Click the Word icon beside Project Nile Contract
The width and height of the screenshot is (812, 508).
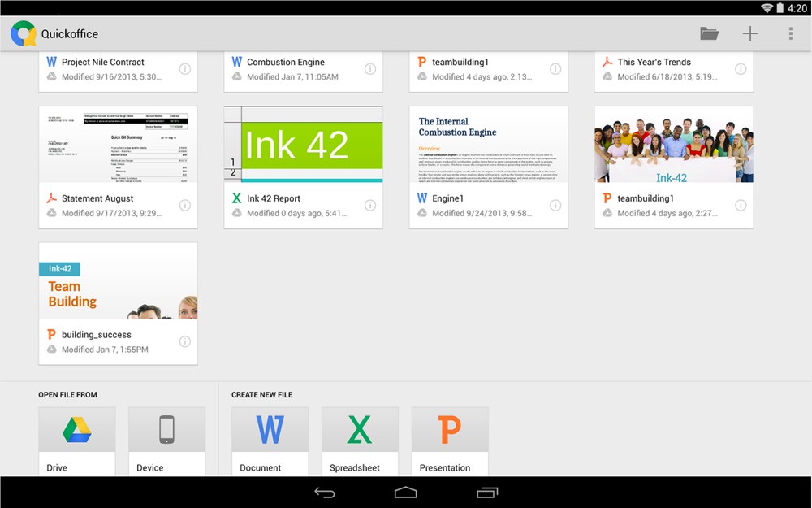point(51,62)
